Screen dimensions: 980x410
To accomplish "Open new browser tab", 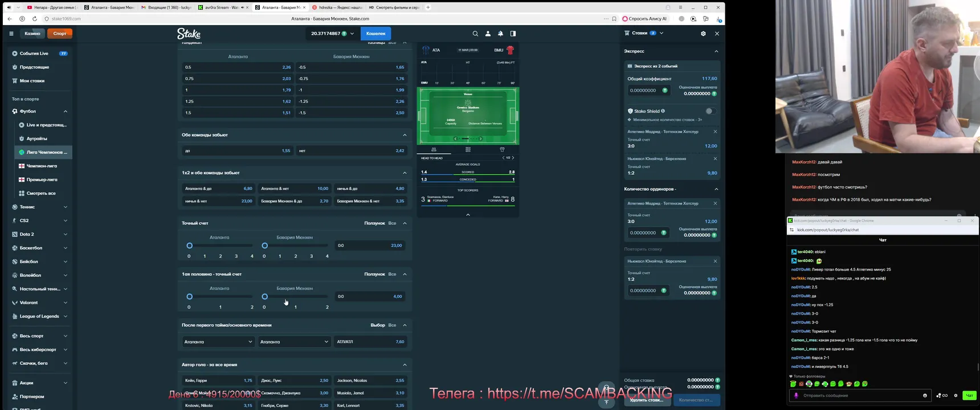I will point(428,7).
